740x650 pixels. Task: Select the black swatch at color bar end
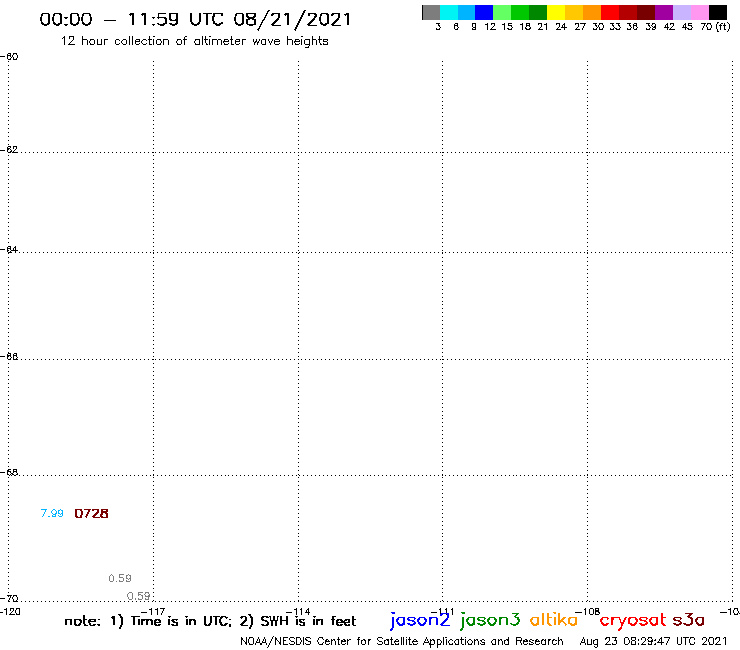[718, 12]
